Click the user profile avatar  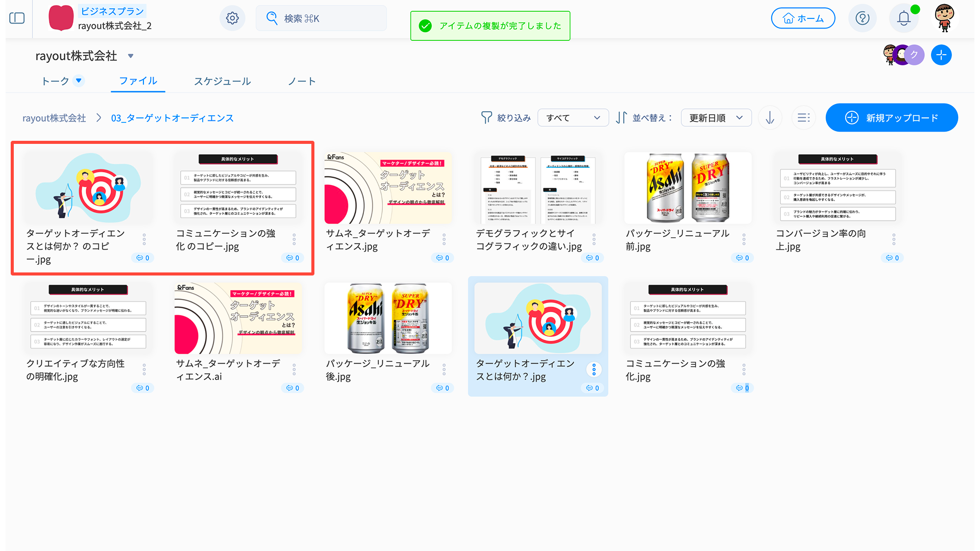944,18
